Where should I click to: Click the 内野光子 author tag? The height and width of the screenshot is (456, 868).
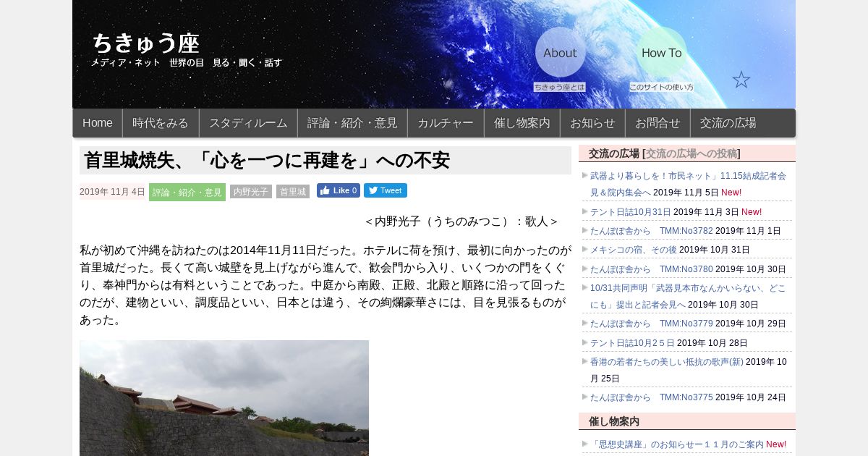click(251, 192)
